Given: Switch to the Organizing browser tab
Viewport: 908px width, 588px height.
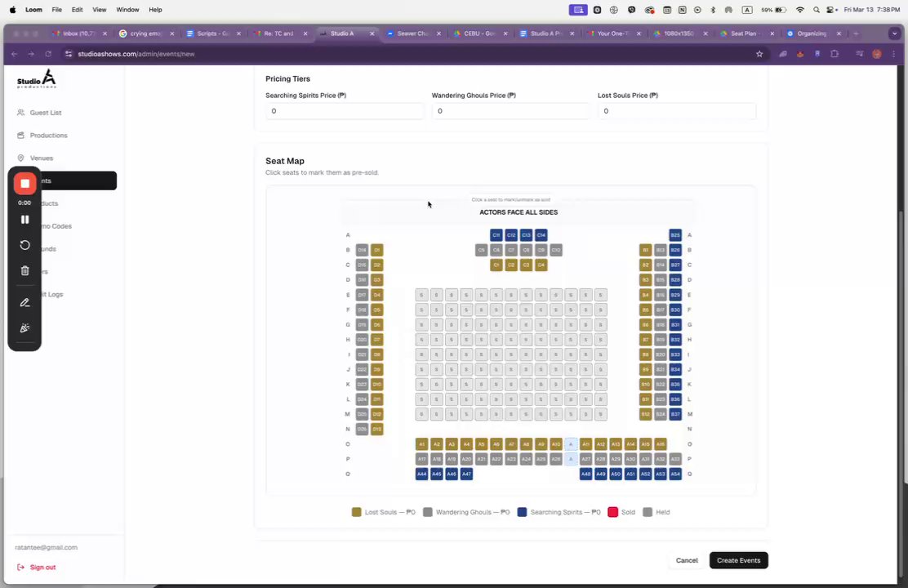Looking at the screenshot, I should pyautogui.click(x=812, y=33).
